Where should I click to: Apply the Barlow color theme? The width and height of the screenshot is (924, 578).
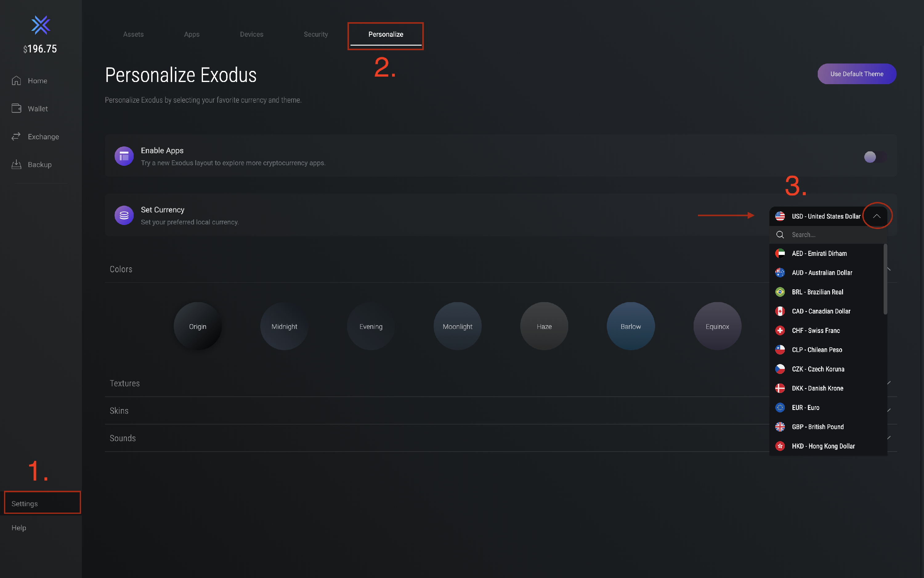(631, 326)
